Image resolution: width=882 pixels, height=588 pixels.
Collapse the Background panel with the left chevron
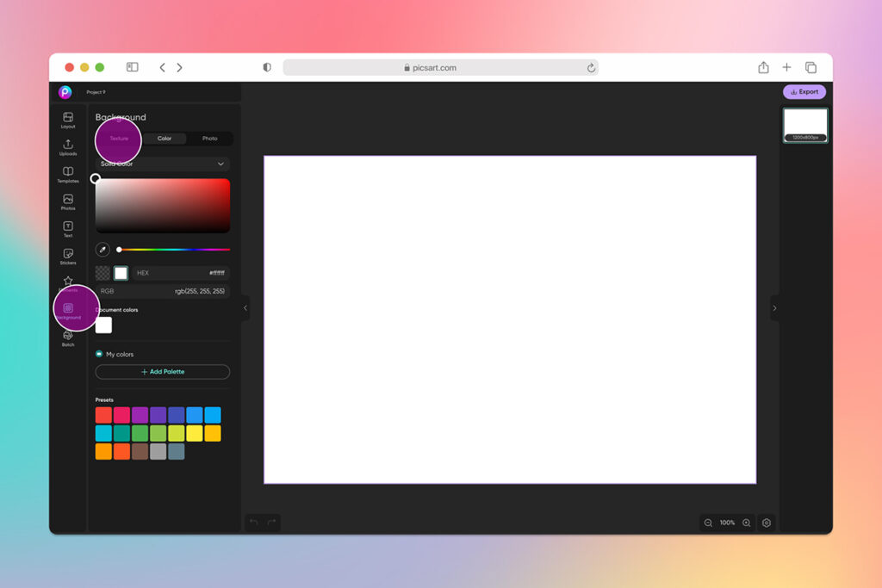(245, 308)
